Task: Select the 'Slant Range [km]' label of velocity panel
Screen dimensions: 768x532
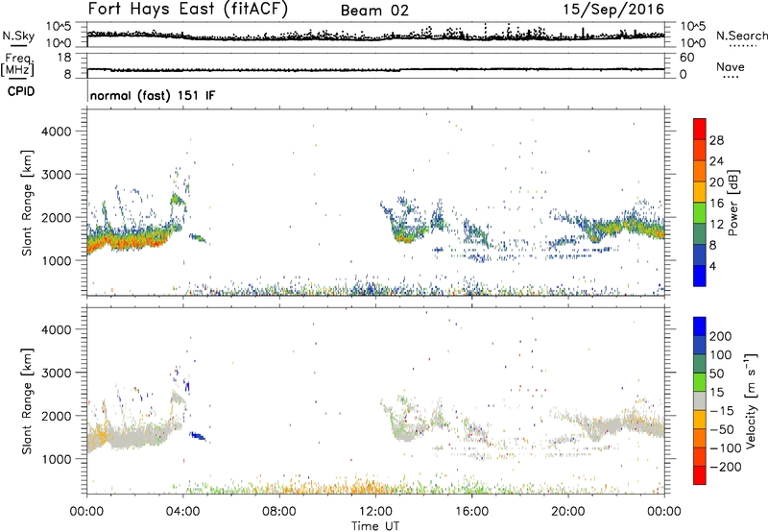Action: tap(27, 401)
